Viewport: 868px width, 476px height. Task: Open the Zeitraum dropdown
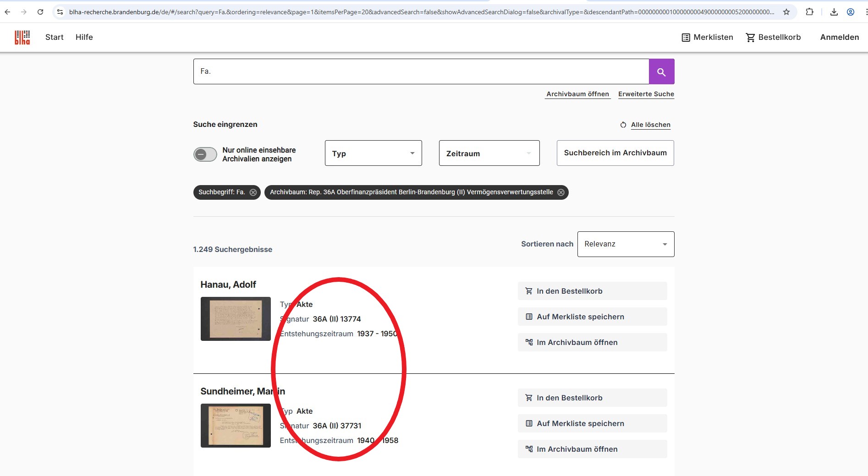pos(489,153)
